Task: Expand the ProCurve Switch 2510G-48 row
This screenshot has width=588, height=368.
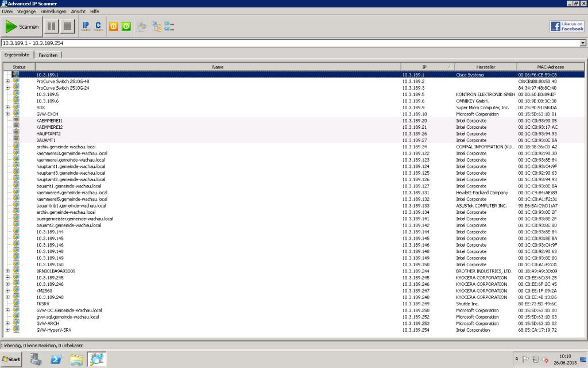Action: (7, 81)
